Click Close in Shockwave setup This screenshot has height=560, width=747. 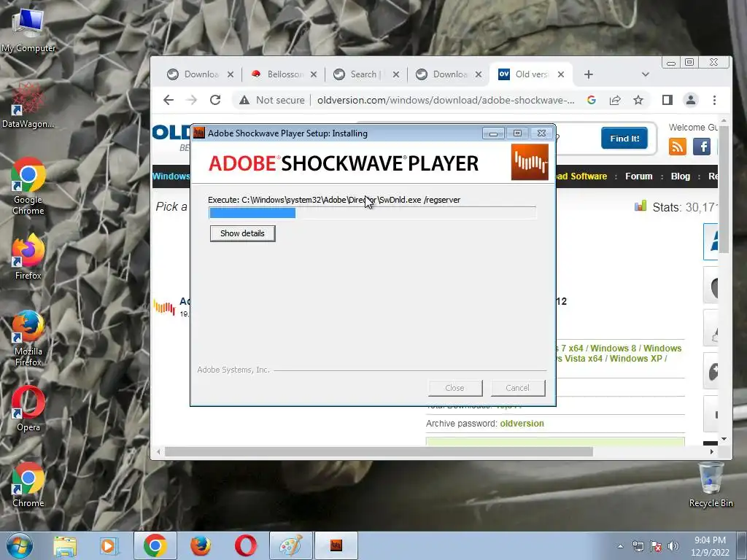[x=454, y=388]
